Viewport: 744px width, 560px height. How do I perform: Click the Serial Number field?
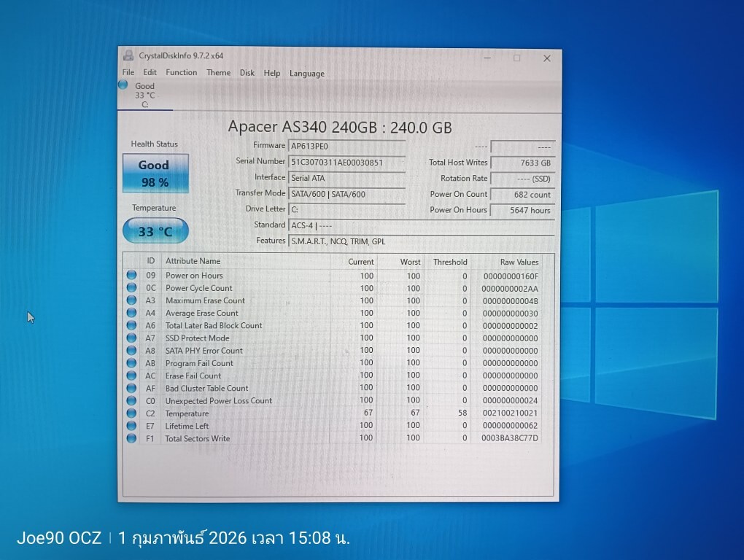click(x=346, y=163)
